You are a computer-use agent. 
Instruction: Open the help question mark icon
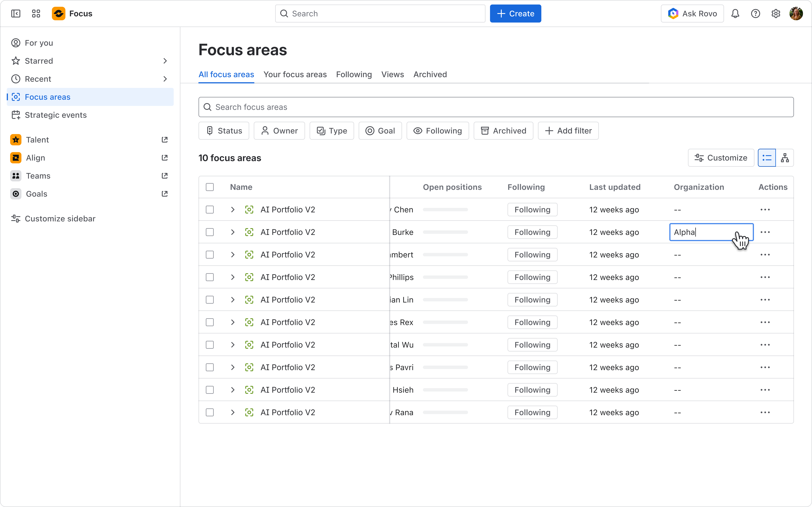tap(755, 13)
